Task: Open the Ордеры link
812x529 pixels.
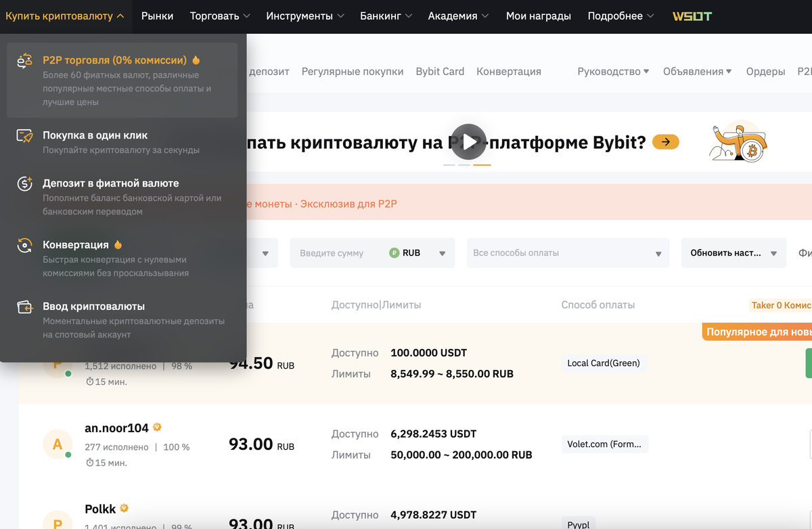Action: point(765,71)
